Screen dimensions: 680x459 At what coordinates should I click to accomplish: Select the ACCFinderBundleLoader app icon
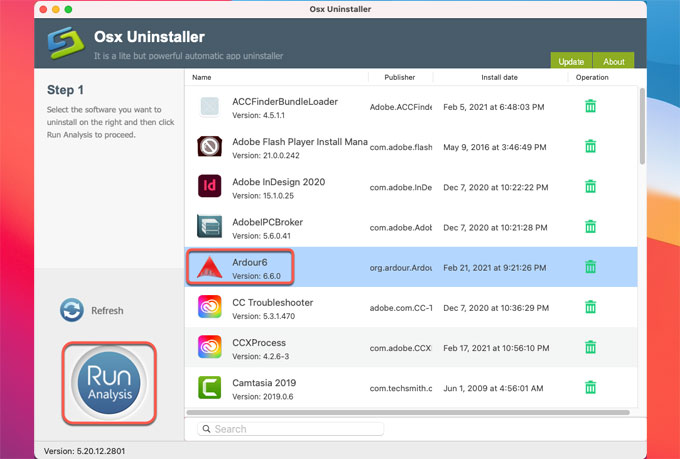pos(209,107)
